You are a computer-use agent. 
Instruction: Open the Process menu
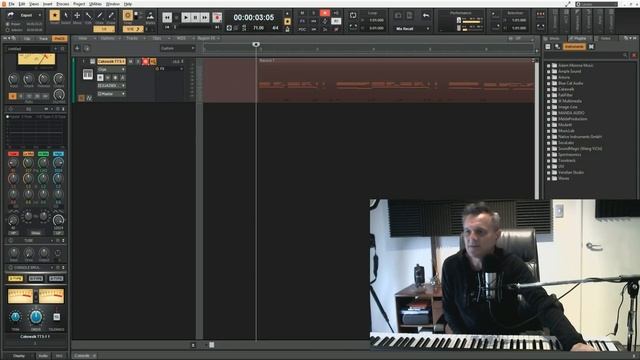tap(62, 4)
